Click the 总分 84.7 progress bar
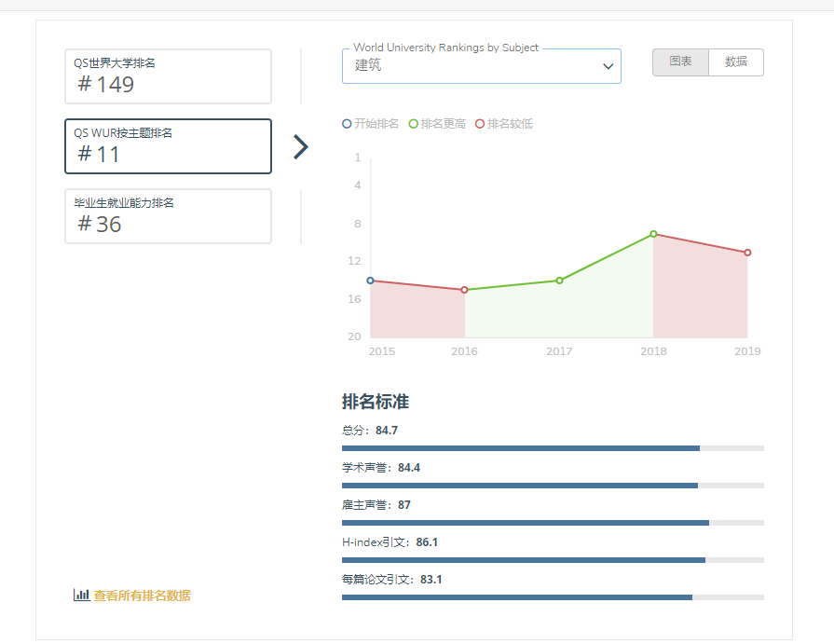The width and height of the screenshot is (834, 644). tap(553, 448)
